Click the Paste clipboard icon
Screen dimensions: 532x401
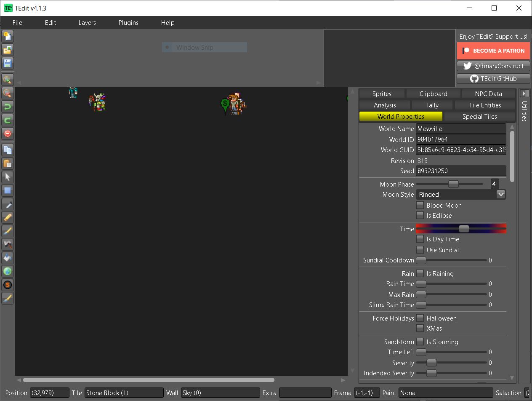[8, 163]
